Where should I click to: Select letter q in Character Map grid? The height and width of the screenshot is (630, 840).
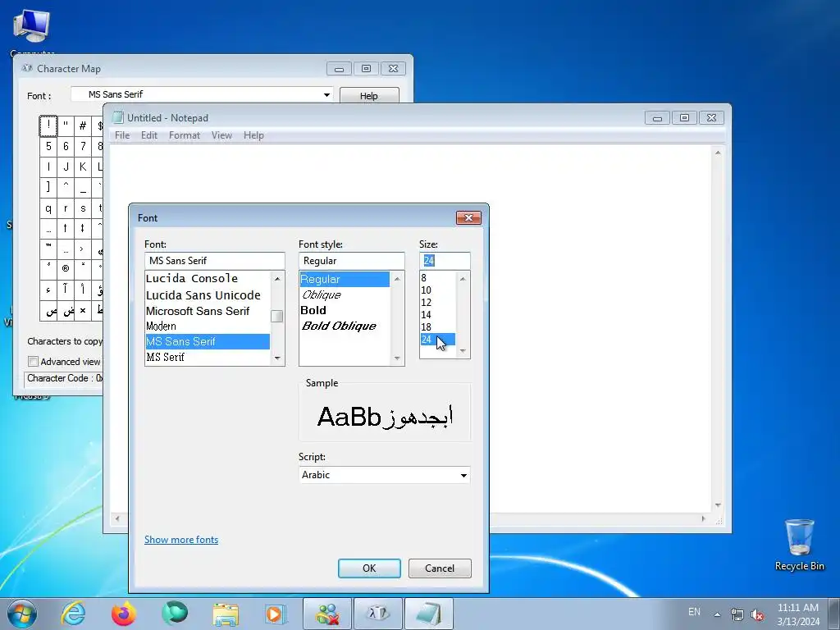[48, 208]
